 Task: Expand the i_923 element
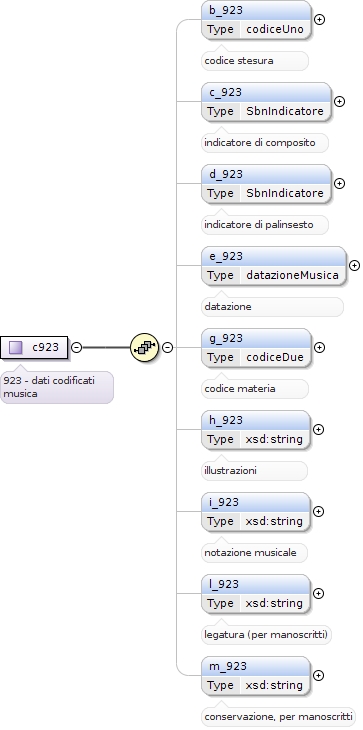point(318,511)
